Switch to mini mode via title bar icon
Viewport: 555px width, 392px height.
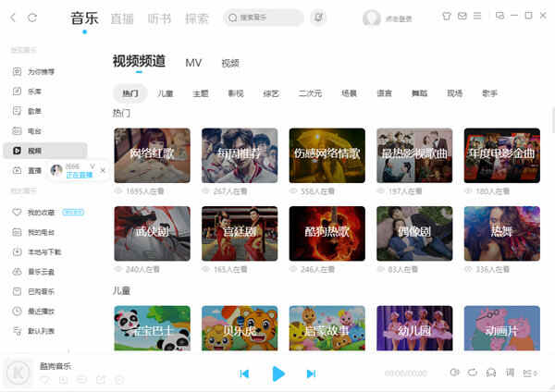pyautogui.click(x=500, y=16)
